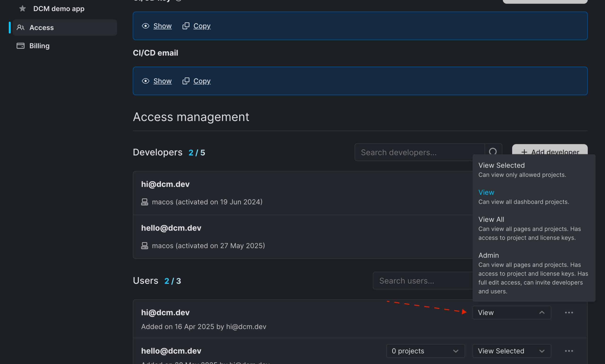Expand the 0 projects dropdown
This screenshot has height=364, width=605.
(425, 351)
